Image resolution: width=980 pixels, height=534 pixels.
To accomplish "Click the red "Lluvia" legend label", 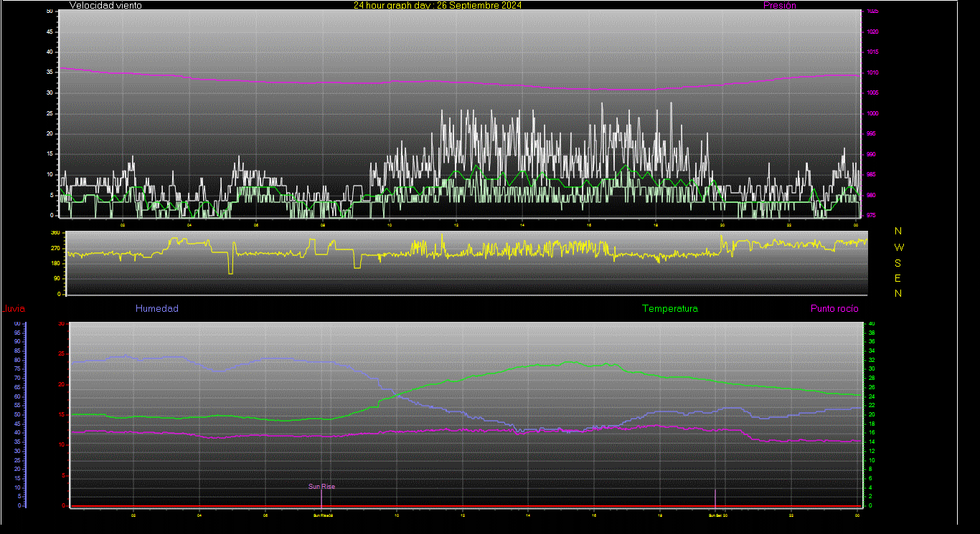I will click(14, 309).
